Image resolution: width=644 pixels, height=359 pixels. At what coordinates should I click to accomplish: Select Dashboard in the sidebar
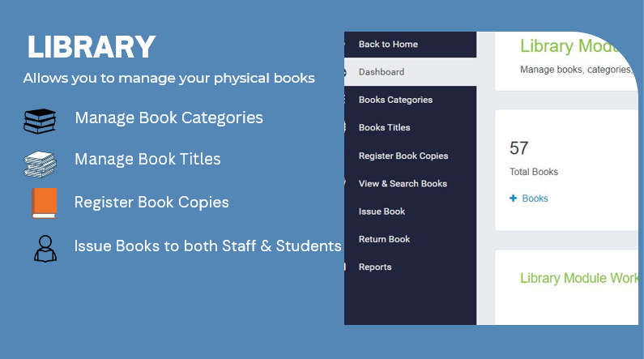(x=411, y=72)
